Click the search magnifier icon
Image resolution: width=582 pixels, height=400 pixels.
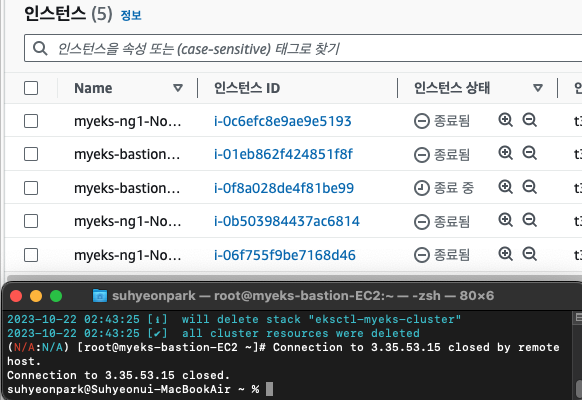point(40,48)
